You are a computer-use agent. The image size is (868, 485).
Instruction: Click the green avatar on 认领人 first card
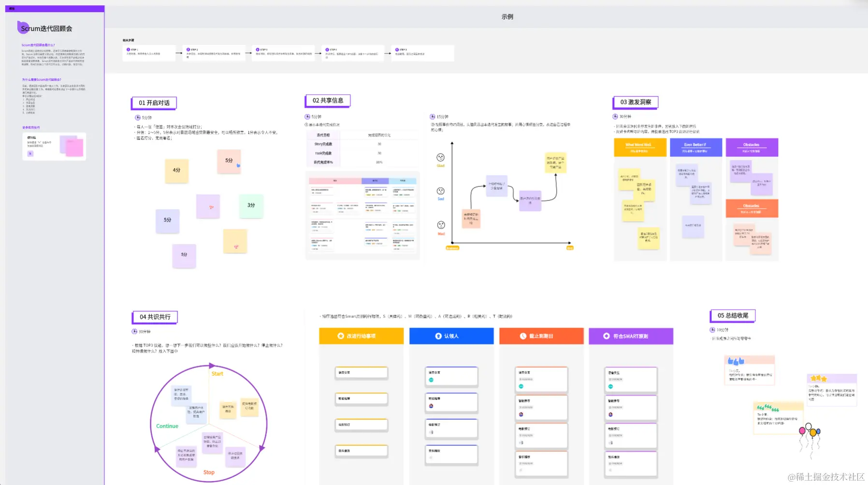[431, 380]
